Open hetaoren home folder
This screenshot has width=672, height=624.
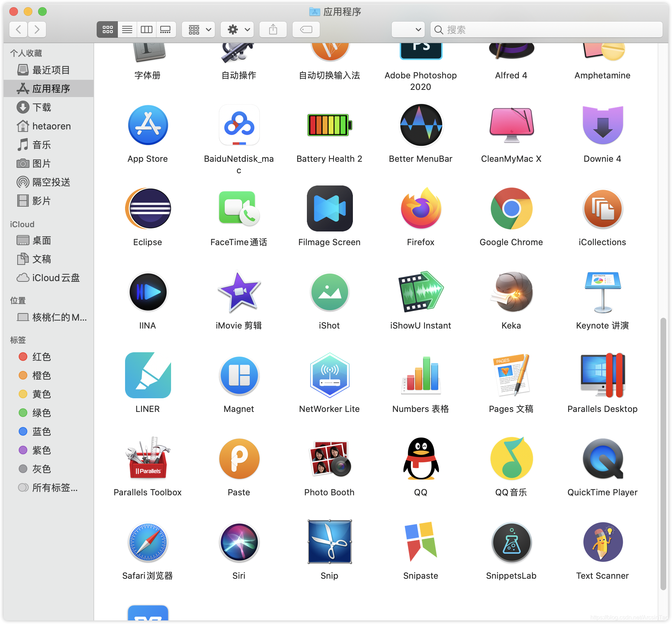pos(49,126)
